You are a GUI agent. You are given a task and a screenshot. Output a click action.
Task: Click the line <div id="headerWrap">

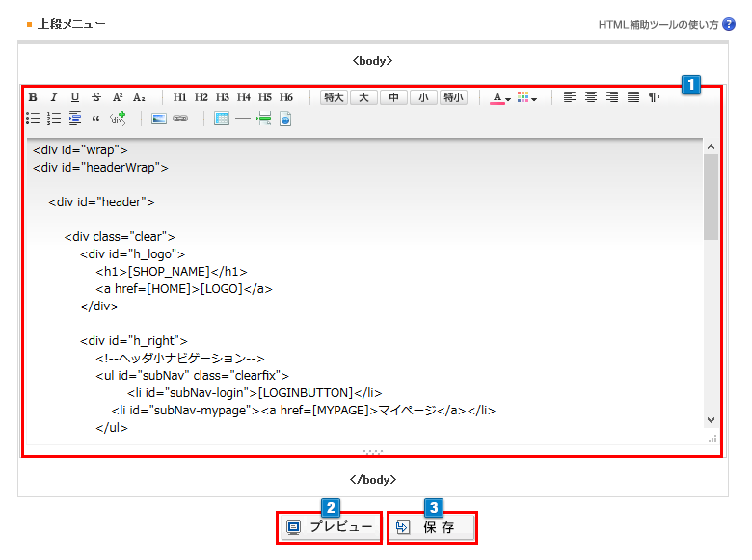point(100,168)
